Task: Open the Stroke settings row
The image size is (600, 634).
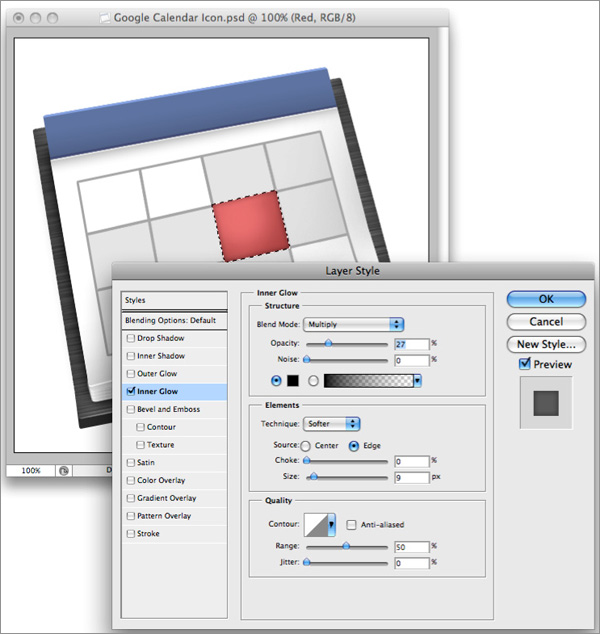Action: [x=174, y=534]
